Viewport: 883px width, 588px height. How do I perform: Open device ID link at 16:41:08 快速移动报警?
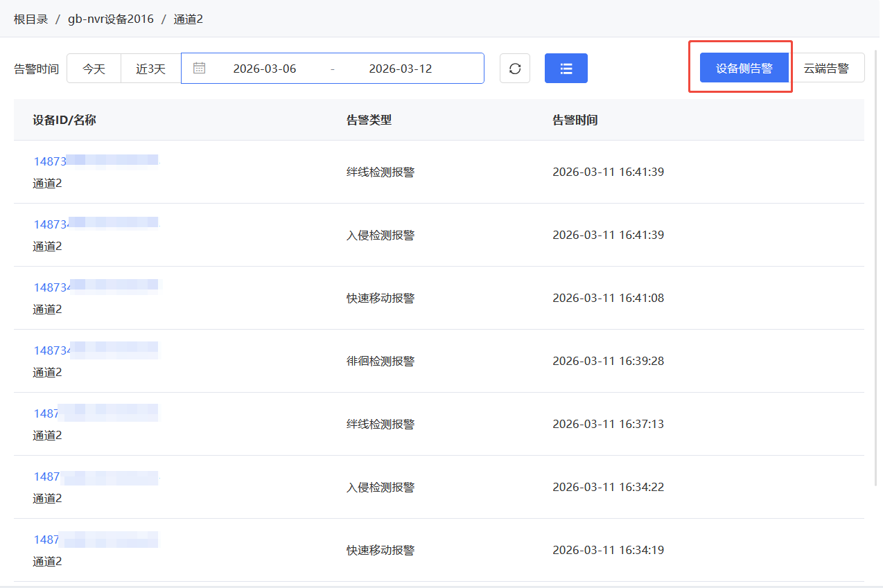tap(52, 287)
